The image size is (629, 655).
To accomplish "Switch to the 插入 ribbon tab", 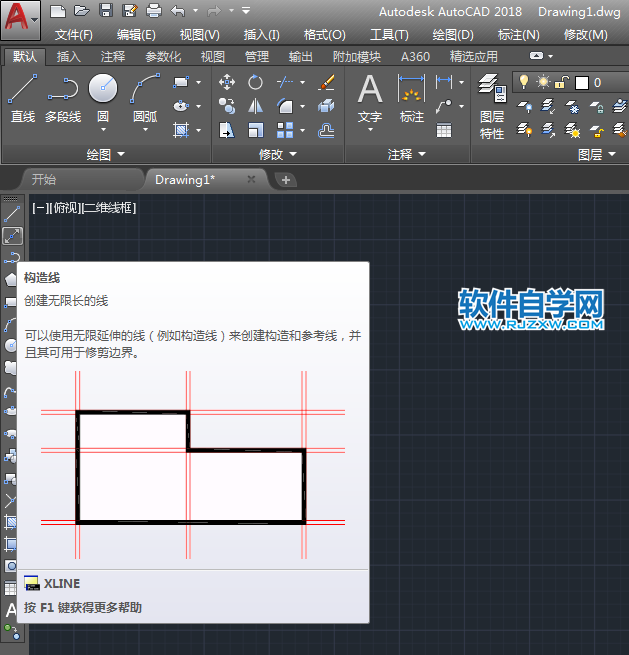I will click(x=68, y=56).
